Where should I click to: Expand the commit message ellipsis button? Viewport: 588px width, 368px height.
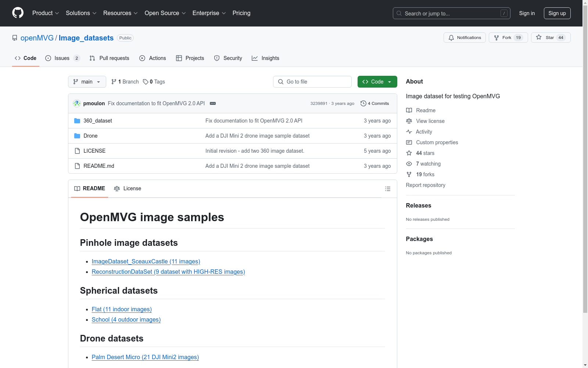tap(213, 103)
